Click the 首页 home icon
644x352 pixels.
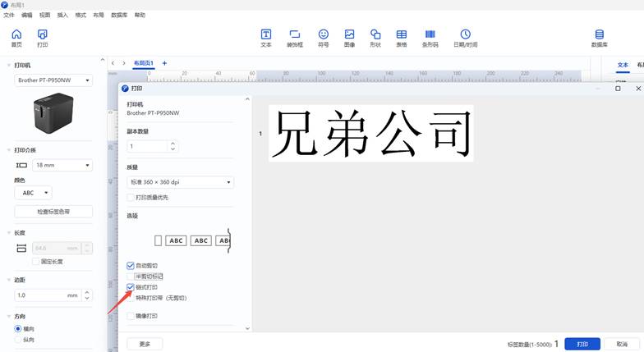(x=16, y=38)
